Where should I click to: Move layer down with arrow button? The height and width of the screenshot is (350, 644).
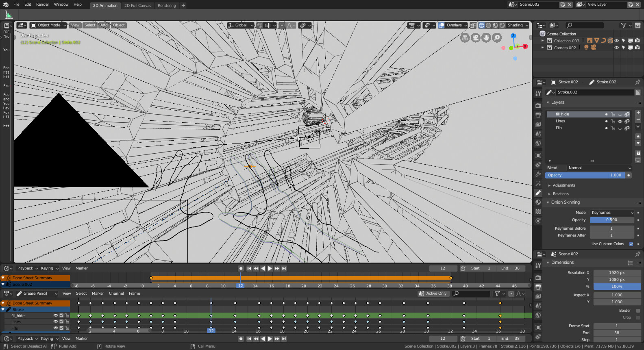[638, 143]
